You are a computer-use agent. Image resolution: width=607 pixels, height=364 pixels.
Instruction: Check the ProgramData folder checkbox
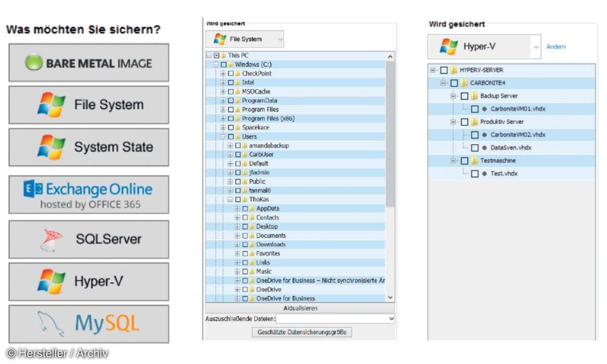click(231, 101)
